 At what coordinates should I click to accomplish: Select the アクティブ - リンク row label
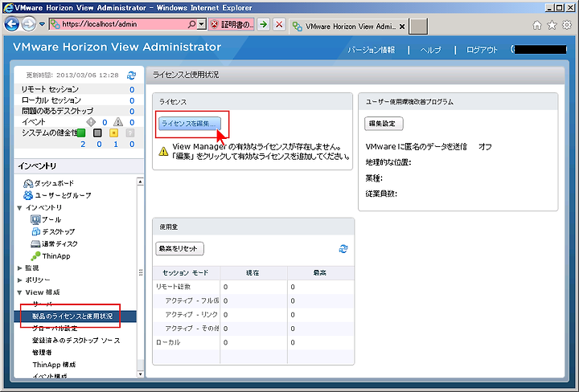click(x=191, y=315)
